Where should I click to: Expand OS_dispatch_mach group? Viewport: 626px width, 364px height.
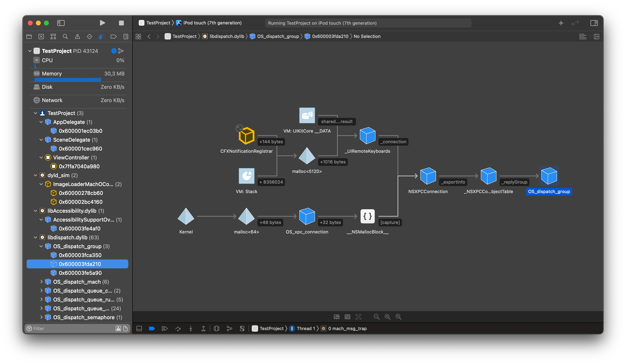tap(42, 282)
